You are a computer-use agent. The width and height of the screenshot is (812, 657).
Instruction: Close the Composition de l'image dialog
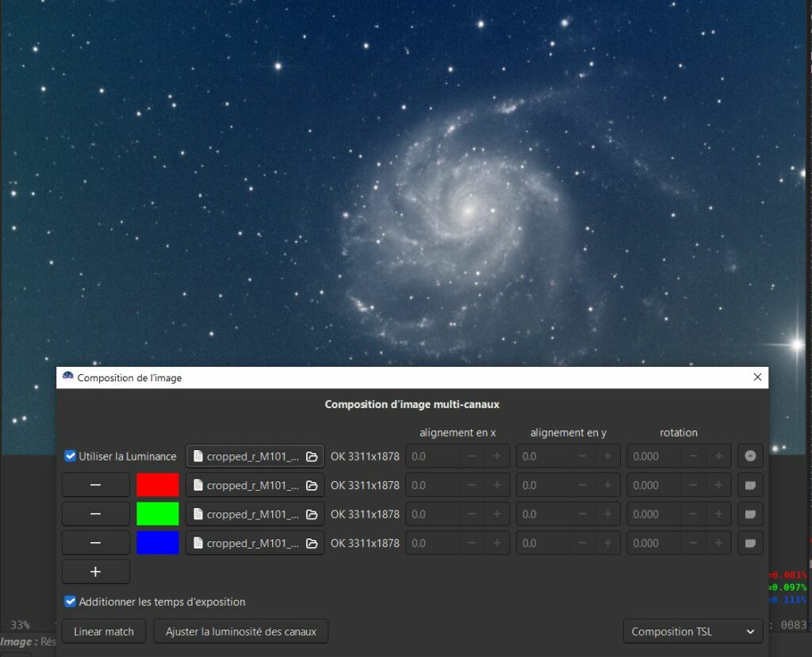point(756,378)
